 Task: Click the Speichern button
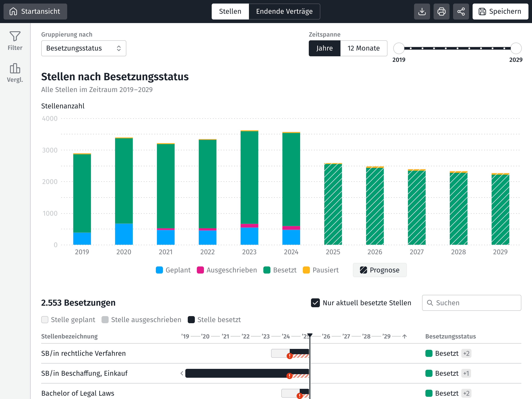500,11
